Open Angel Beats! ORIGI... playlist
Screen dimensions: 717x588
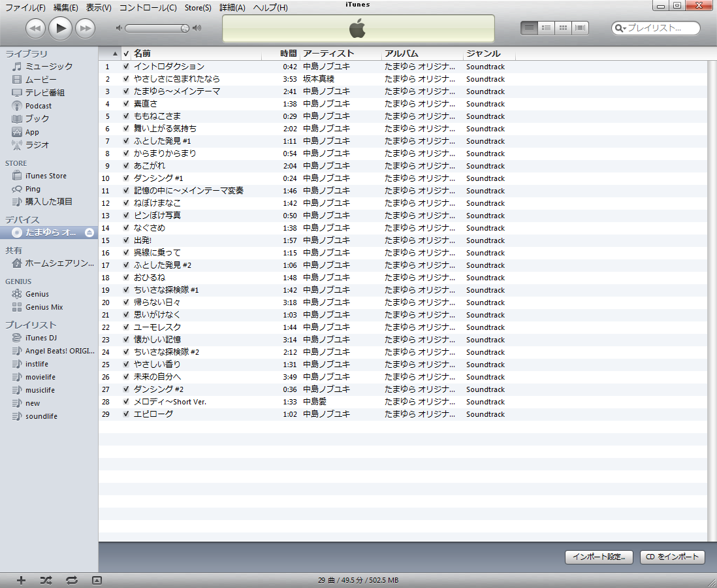click(53, 351)
